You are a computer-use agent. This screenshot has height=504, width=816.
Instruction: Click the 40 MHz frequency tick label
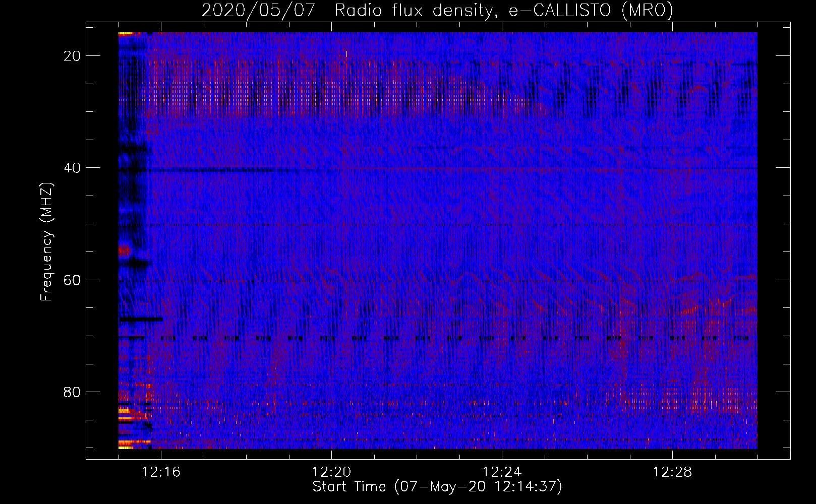tap(72, 168)
